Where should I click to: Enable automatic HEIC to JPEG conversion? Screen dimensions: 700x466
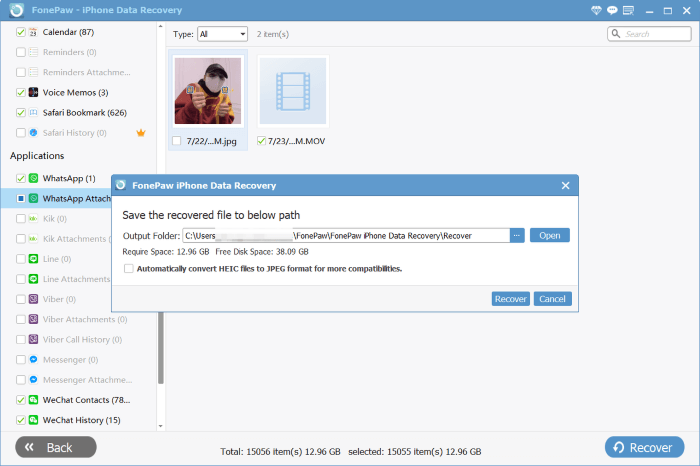[x=128, y=268]
